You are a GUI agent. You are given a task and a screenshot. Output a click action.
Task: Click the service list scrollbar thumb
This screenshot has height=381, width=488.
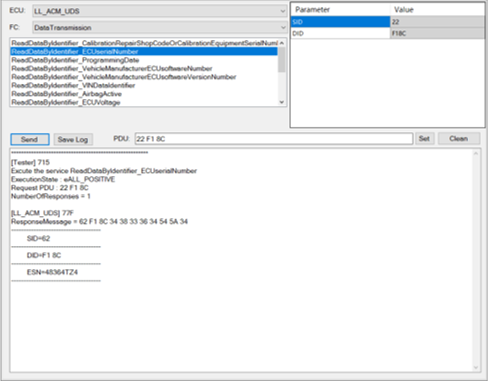click(x=282, y=60)
